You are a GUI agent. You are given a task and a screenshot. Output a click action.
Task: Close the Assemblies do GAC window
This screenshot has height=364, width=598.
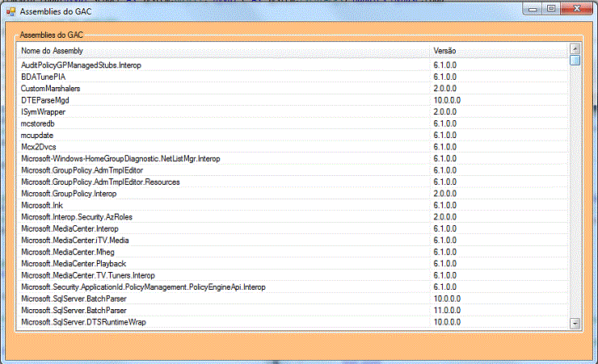pyautogui.click(x=577, y=8)
